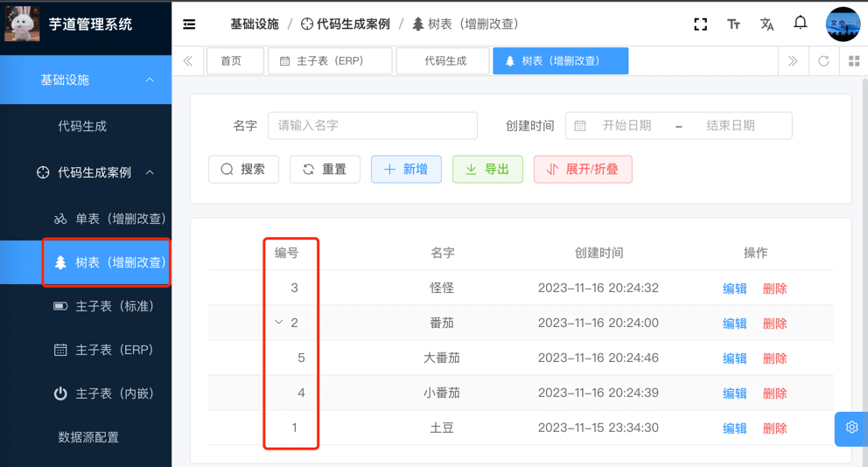Refresh the current tab page
The width and height of the screenshot is (868, 467).
click(823, 61)
